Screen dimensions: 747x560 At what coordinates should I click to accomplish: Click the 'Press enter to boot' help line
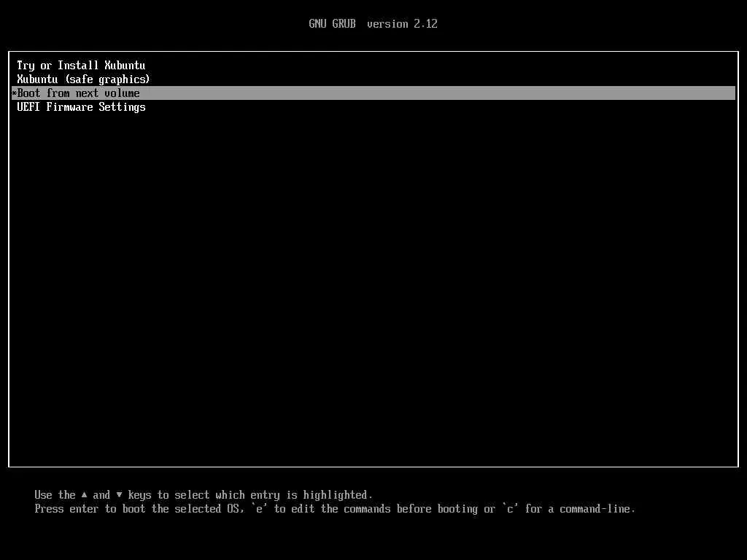[x=335, y=509]
